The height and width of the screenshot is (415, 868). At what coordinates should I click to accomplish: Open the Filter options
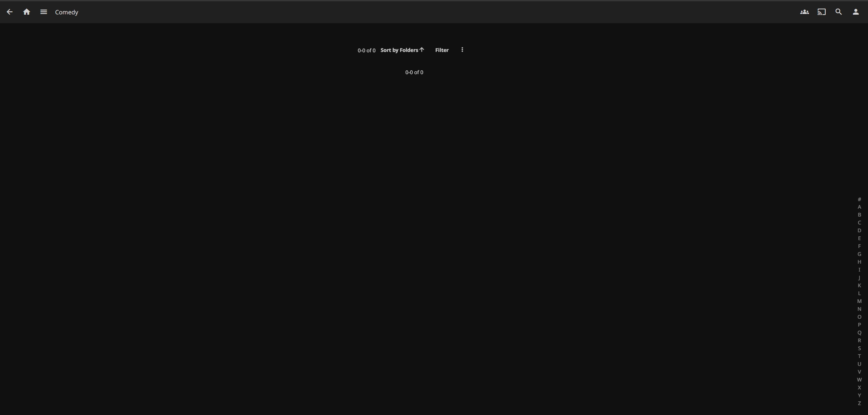[442, 50]
